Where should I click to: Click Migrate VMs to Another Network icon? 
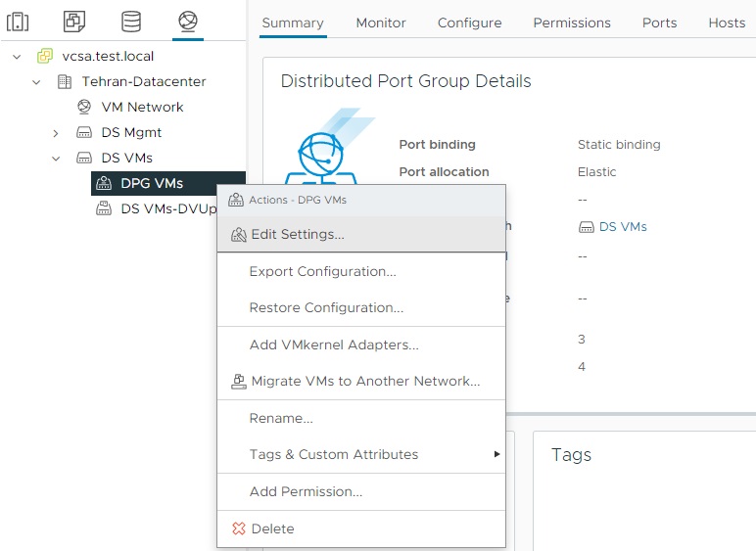(237, 382)
